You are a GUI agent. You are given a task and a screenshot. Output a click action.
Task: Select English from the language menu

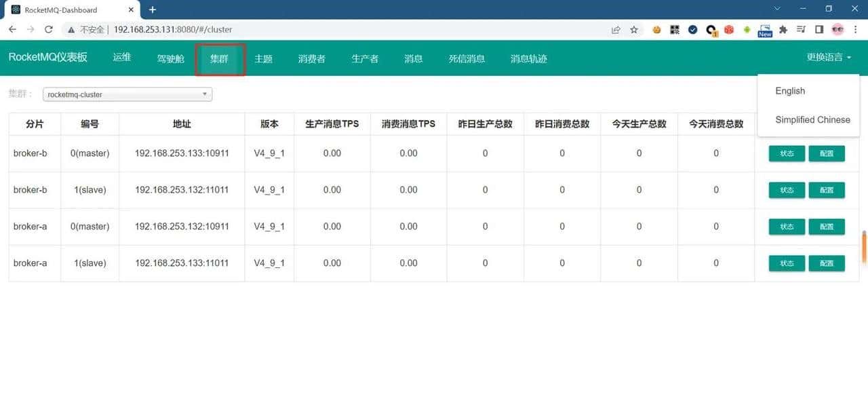click(789, 90)
